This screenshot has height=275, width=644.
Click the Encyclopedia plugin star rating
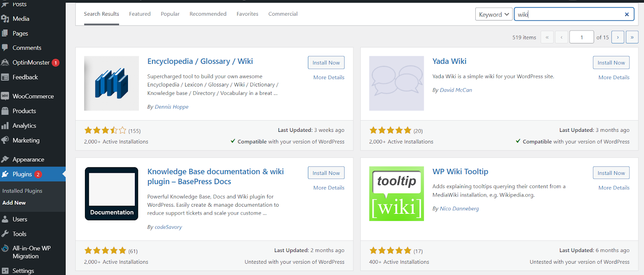105,130
